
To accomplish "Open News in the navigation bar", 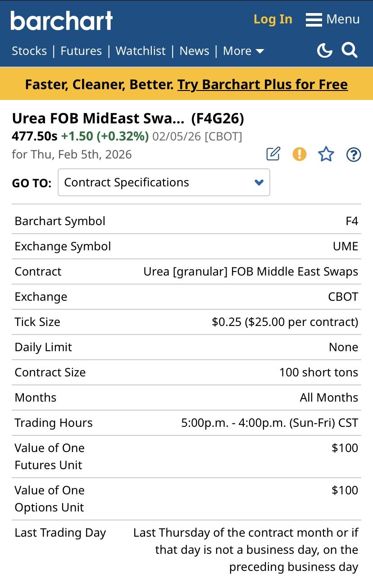I will (x=194, y=51).
